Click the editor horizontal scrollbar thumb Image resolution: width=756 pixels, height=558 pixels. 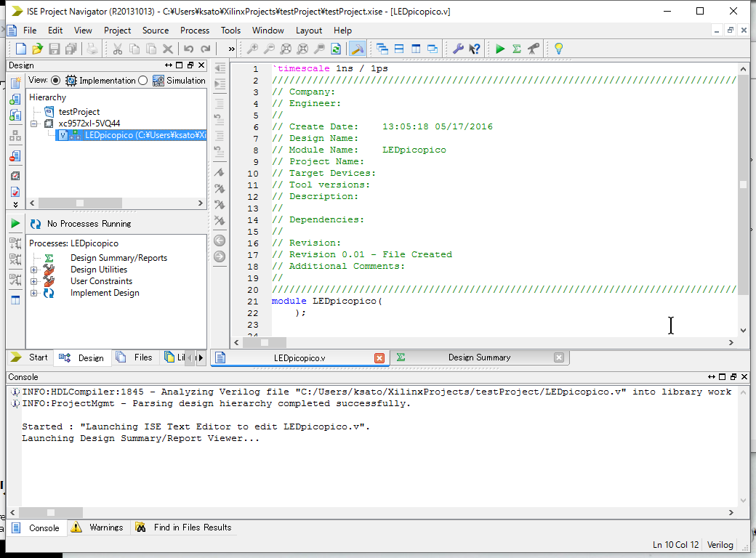click(264, 343)
